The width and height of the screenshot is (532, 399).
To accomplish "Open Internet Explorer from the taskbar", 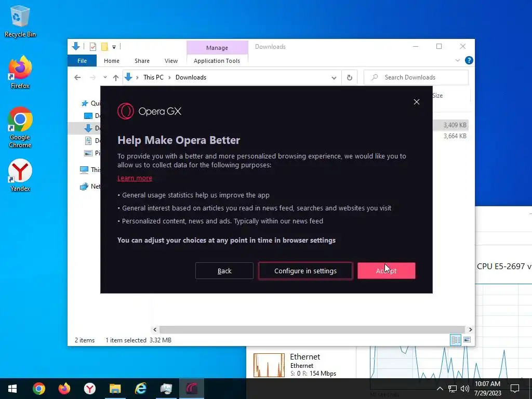I will point(140,389).
